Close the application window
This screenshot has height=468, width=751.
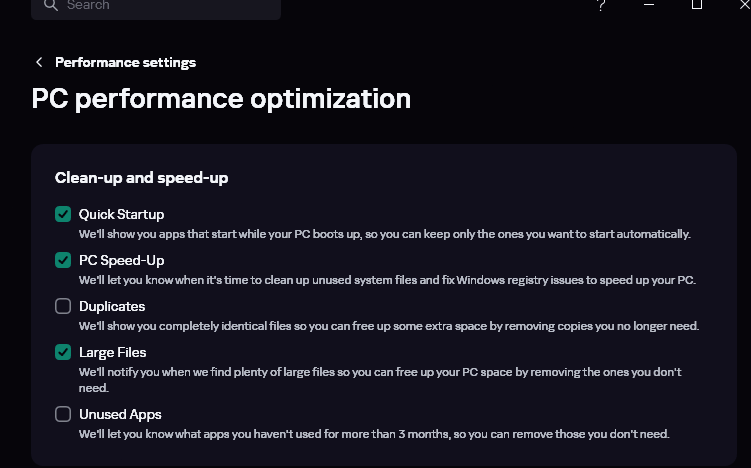tap(742, 5)
